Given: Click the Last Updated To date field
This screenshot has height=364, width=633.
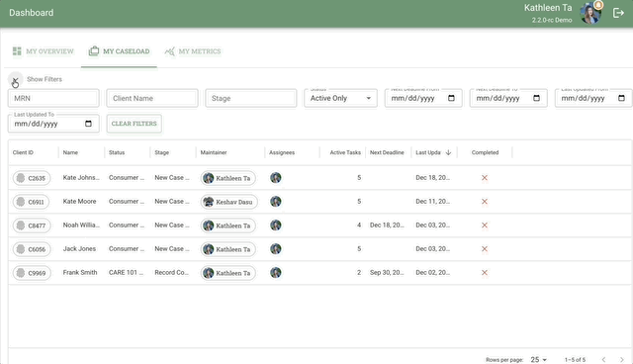Looking at the screenshot, I should tap(53, 124).
